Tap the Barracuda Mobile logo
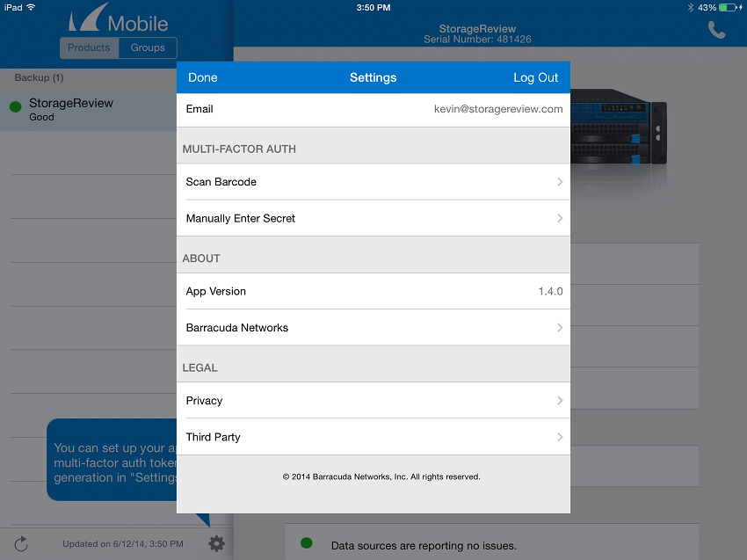 pyautogui.click(x=118, y=18)
